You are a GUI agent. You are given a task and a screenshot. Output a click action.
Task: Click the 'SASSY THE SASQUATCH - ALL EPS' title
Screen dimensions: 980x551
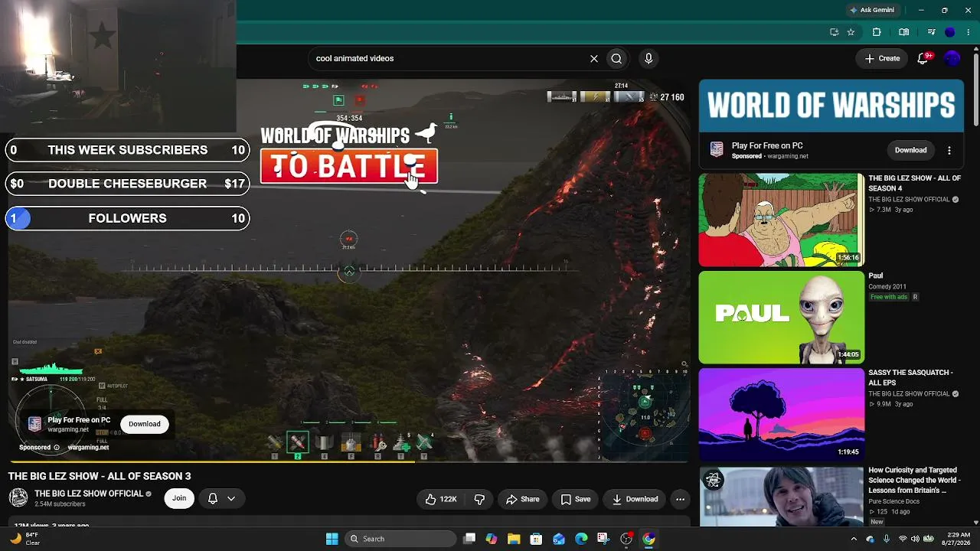[910, 377]
